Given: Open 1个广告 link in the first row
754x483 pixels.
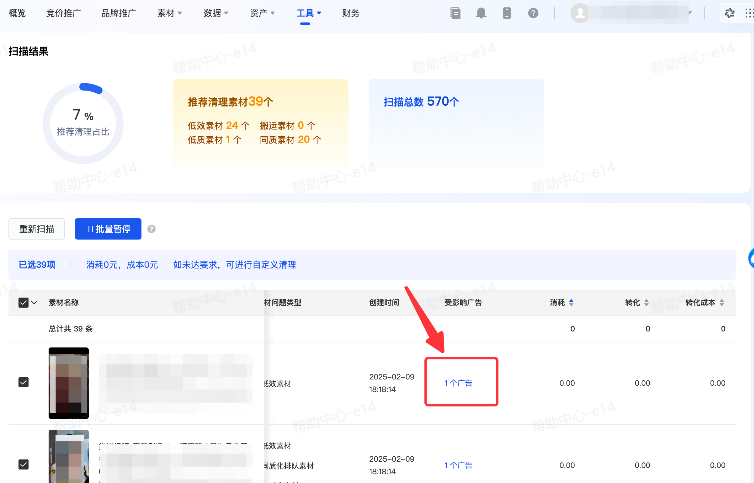Looking at the screenshot, I should (x=458, y=383).
